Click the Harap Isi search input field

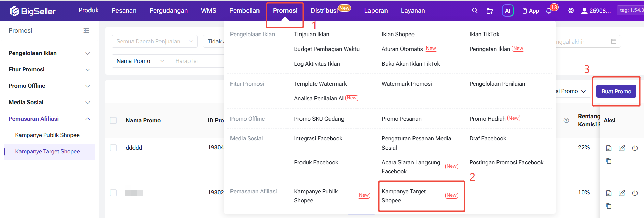tap(196, 61)
